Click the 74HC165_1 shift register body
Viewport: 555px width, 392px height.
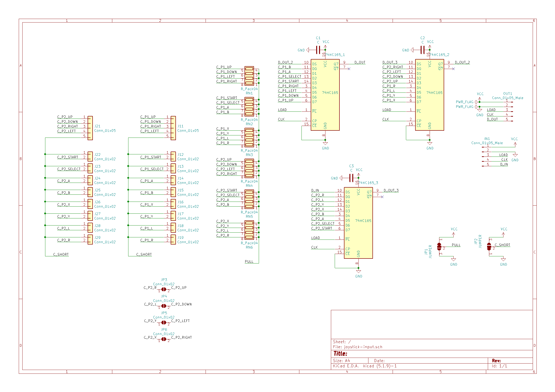coord(325,95)
